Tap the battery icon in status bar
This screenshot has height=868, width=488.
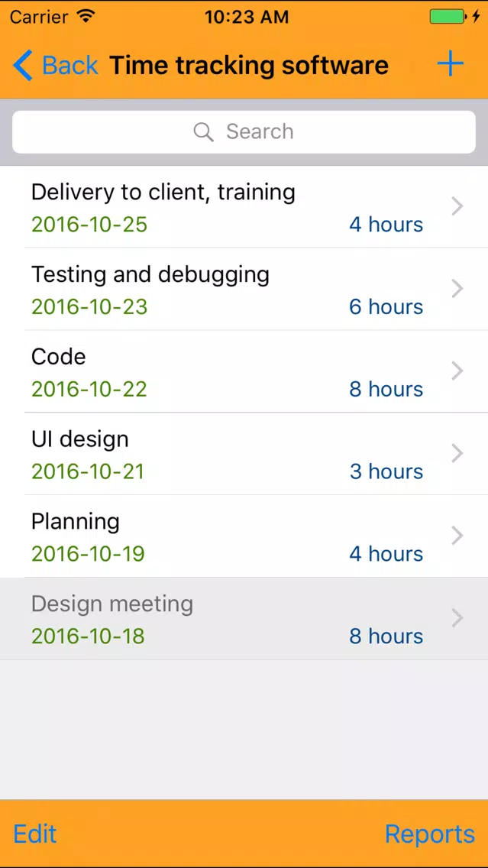[450, 17]
